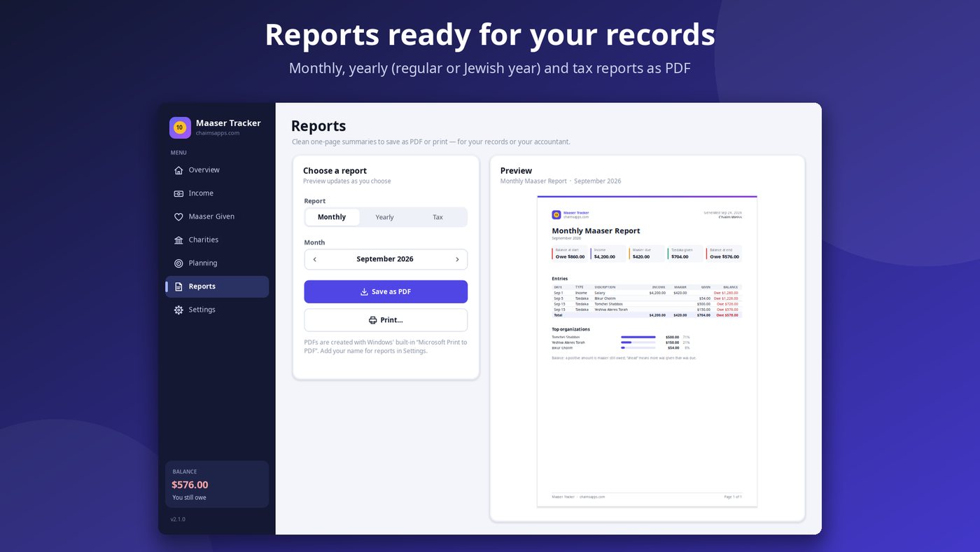
Task: Click the Tzedaka given $704.00 card in the preview
Action: [685, 254]
